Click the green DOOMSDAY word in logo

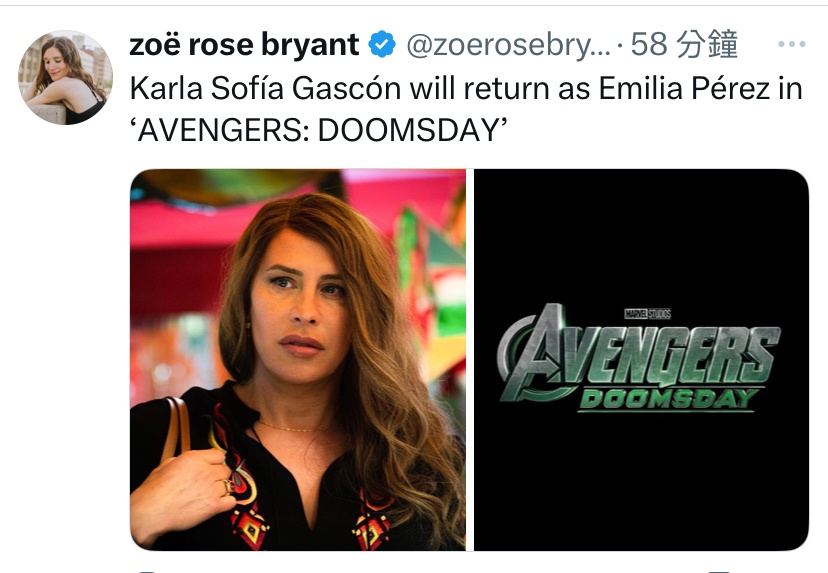[667, 398]
